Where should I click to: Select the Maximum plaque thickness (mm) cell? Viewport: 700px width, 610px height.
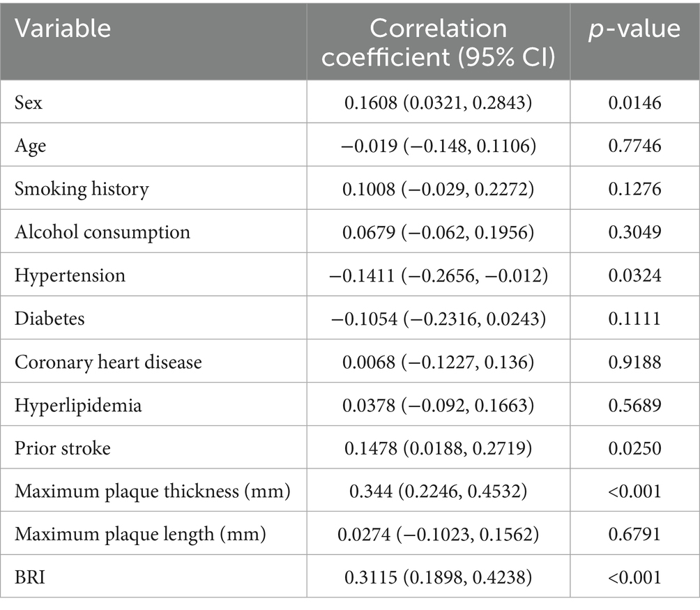pos(152,491)
